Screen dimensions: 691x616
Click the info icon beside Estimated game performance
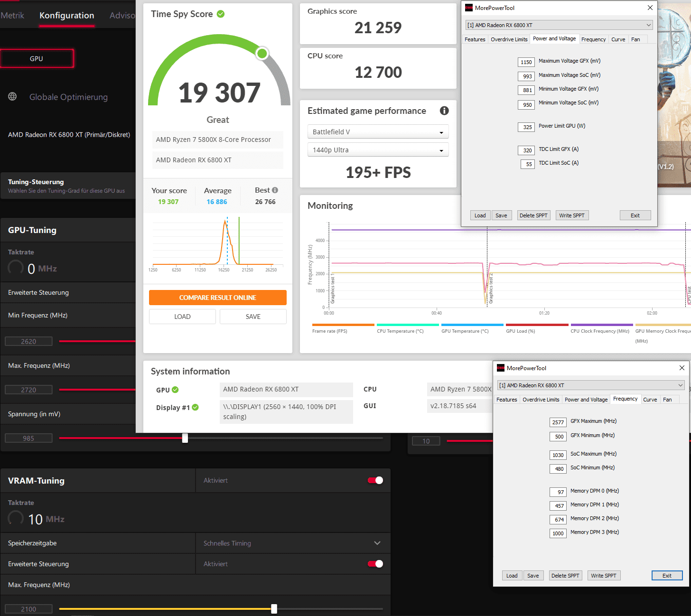pyautogui.click(x=444, y=111)
